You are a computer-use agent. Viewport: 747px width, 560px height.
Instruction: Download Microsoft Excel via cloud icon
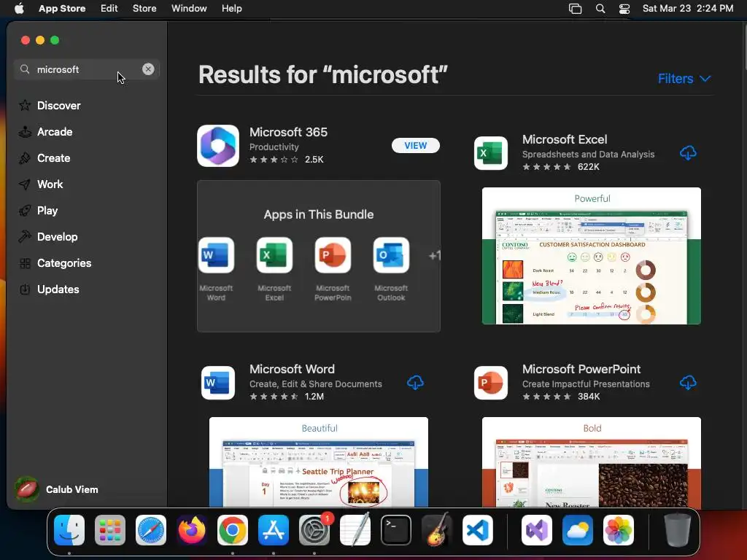point(688,153)
